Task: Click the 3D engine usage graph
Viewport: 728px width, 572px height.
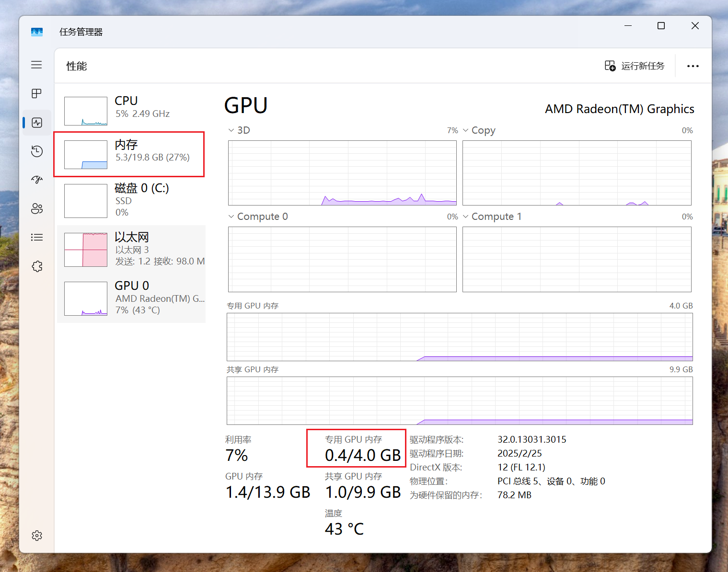Action: [342, 173]
